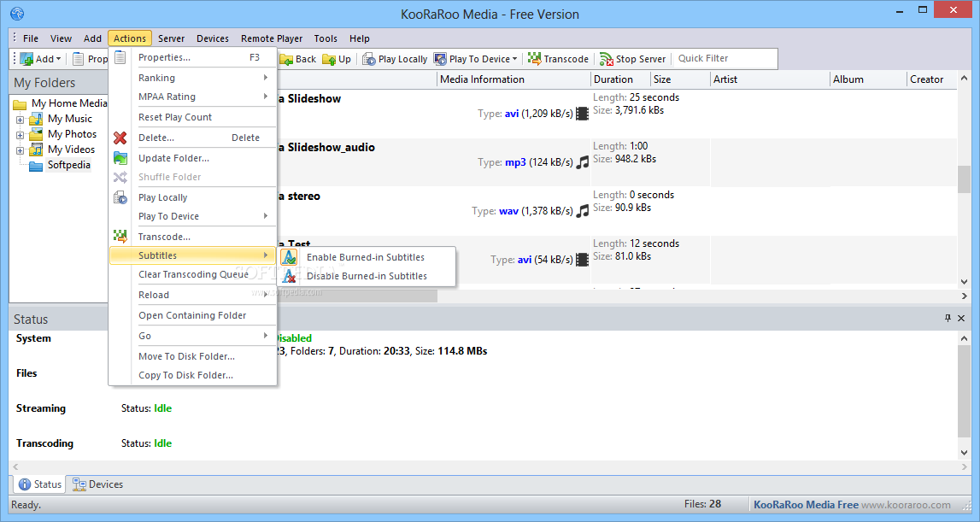Screen dimensions: 980x522
Task: Click the My Home Media folder icon
Action: (x=20, y=103)
